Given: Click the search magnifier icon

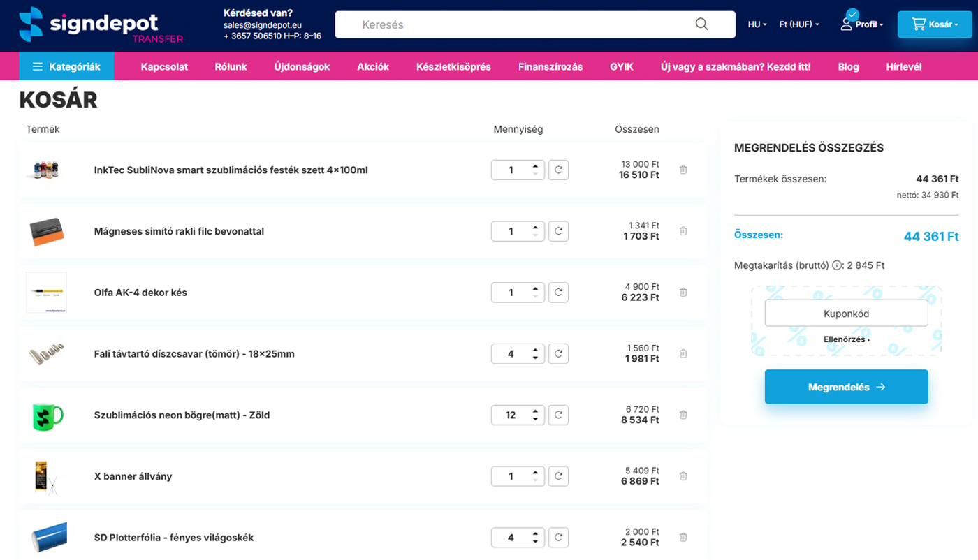Looking at the screenshot, I should pos(701,24).
